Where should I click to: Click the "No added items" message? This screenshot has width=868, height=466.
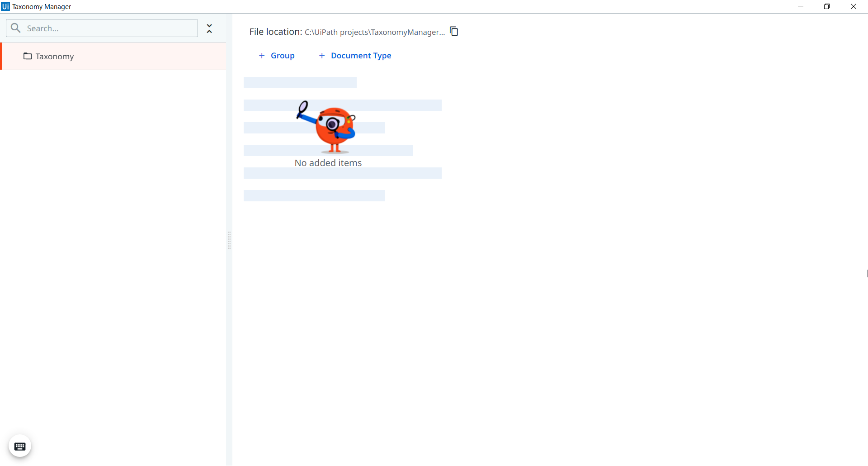[x=328, y=163]
